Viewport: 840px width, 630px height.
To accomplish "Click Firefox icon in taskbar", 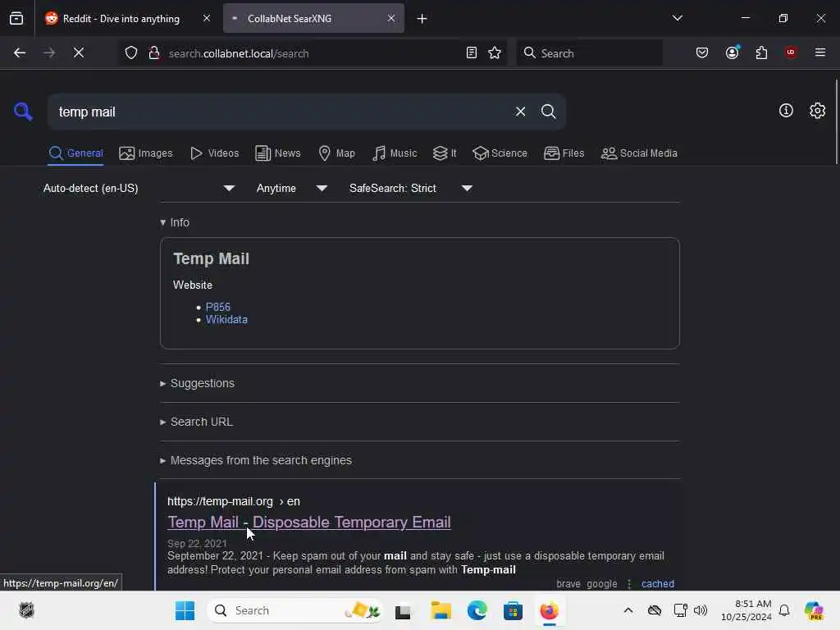I will tap(549, 610).
